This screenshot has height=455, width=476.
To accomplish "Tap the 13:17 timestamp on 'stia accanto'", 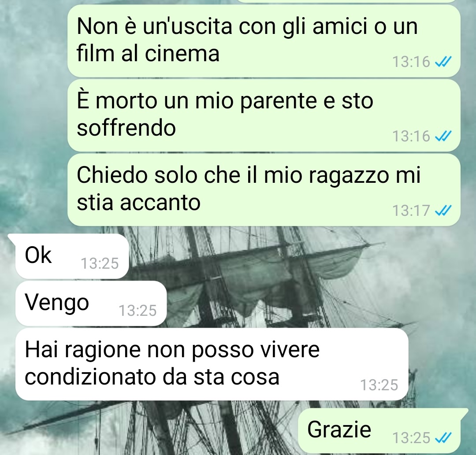I will coord(411,211).
